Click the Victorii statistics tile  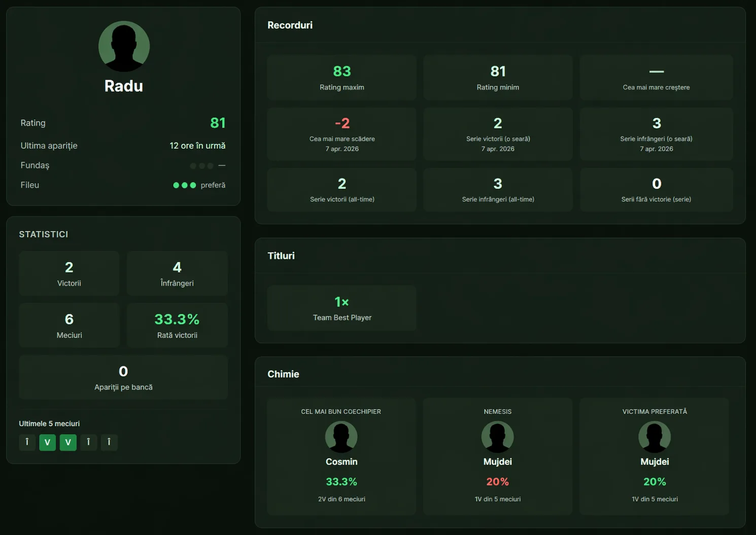(x=69, y=273)
